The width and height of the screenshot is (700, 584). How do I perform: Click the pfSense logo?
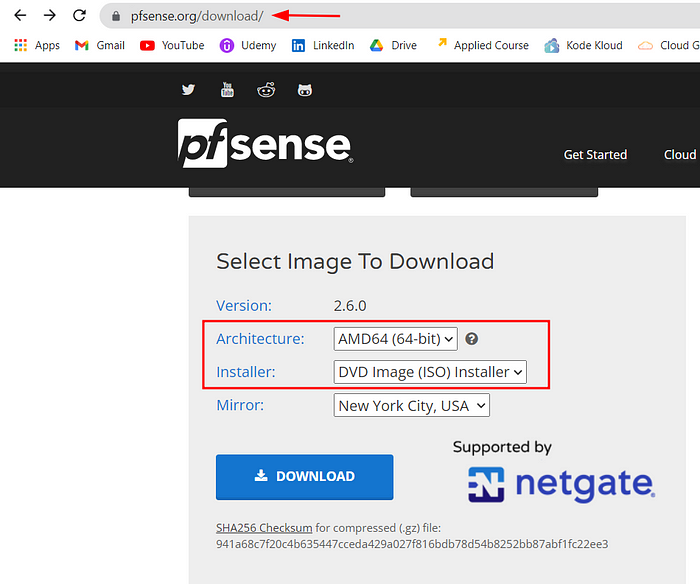(265, 143)
